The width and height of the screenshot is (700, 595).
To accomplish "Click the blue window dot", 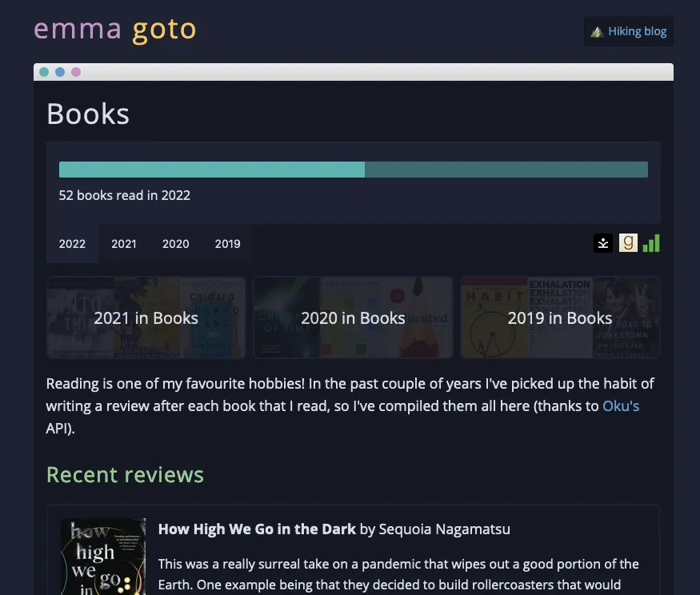I will click(59, 71).
